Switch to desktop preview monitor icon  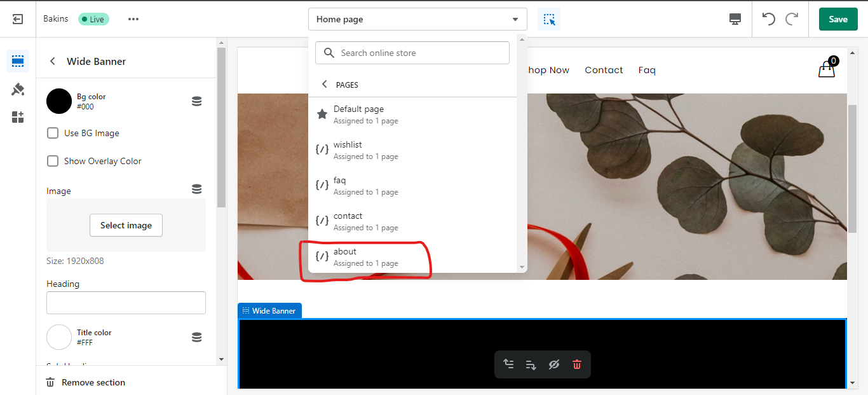pyautogui.click(x=735, y=19)
